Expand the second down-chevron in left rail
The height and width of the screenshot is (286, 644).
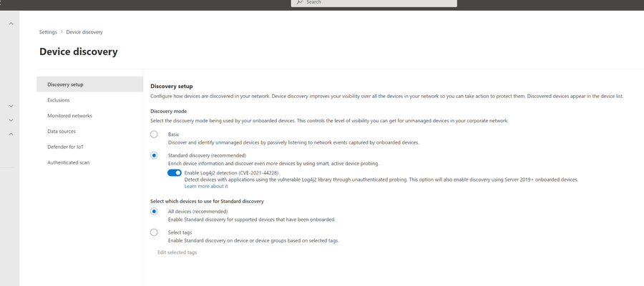pos(11,120)
